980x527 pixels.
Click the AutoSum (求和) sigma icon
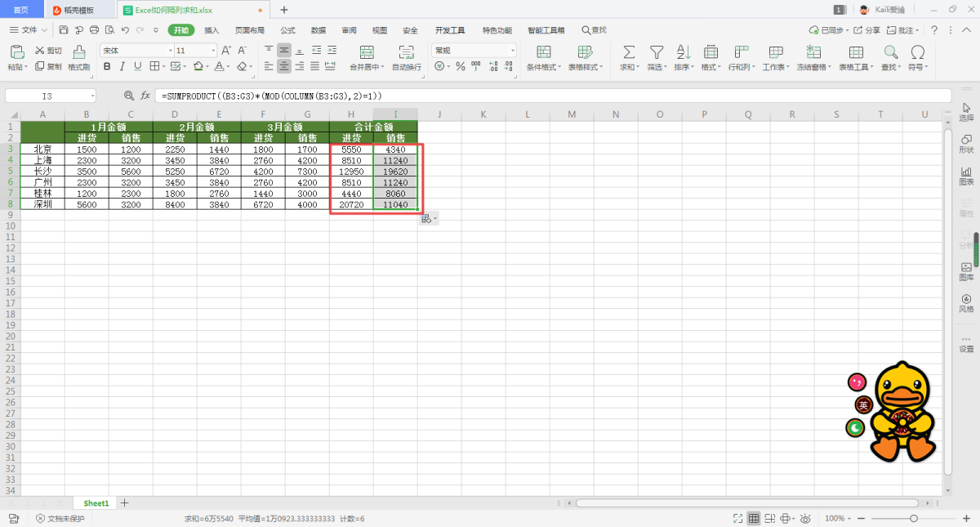click(628, 52)
